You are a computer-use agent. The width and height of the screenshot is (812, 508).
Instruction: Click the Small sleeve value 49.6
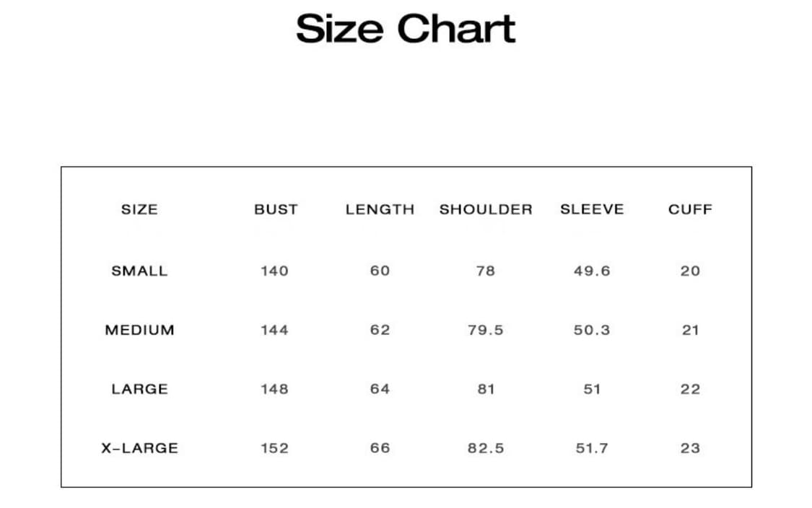click(592, 271)
